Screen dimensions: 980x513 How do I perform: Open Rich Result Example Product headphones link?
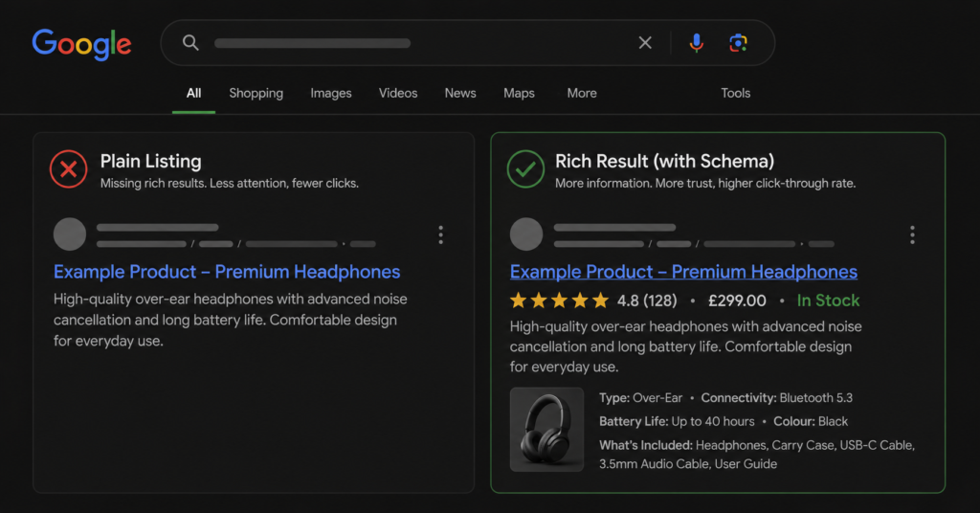(x=683, y=272)
